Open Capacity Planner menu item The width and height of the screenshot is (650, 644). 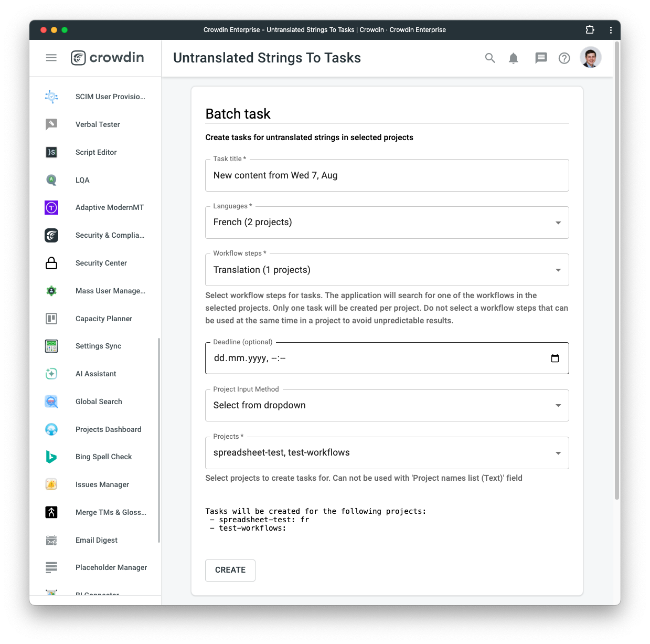95,319
